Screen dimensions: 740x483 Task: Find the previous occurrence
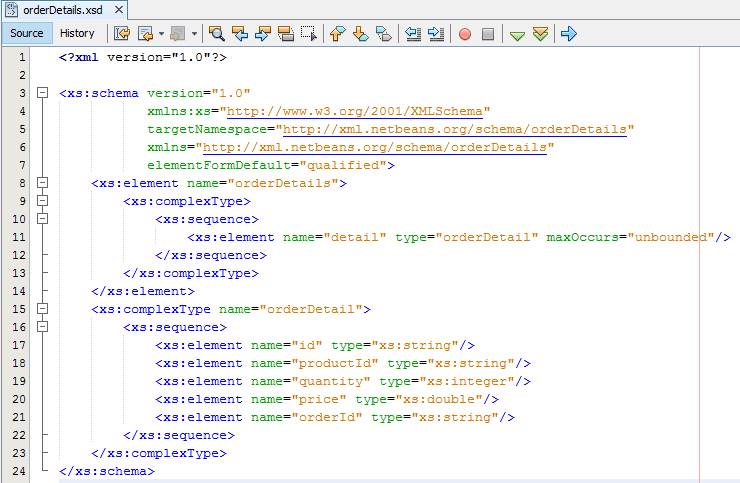240,34
